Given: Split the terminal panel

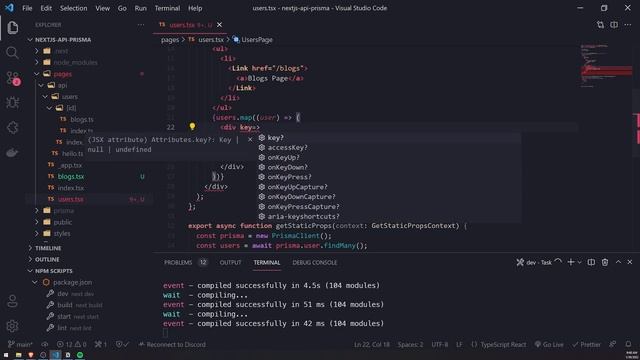Looking at the screenshot, I should tap(591, 262).
